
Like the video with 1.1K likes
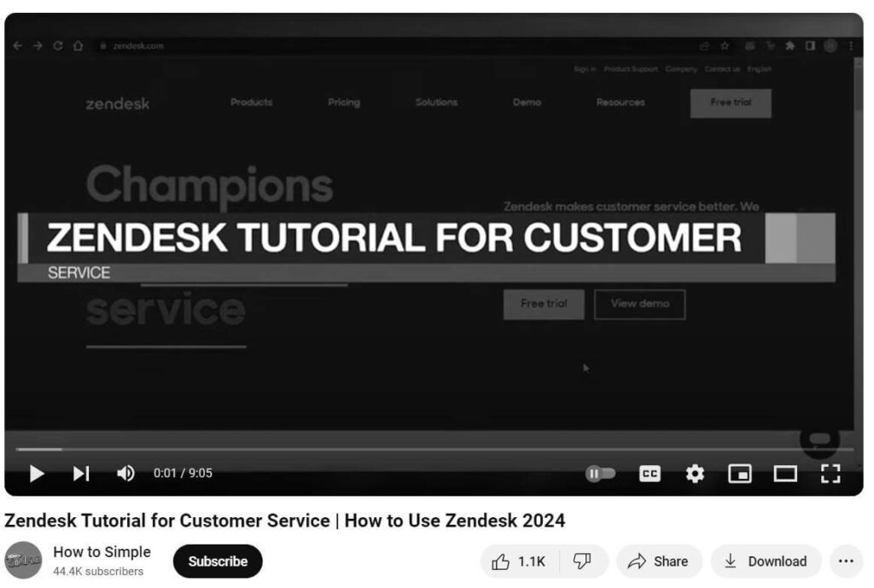pos(518,562)
